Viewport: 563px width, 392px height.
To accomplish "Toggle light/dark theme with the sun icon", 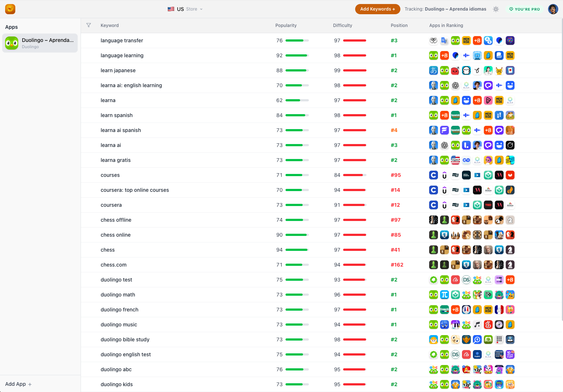I will pos(496,9).
